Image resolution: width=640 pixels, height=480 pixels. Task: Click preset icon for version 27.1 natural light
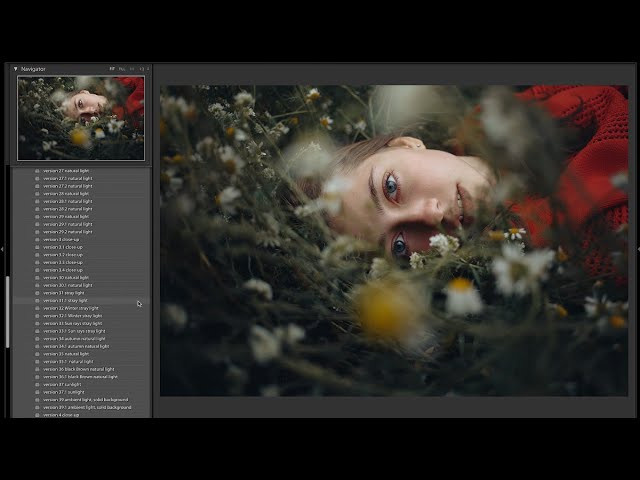(x=37, y=178)
